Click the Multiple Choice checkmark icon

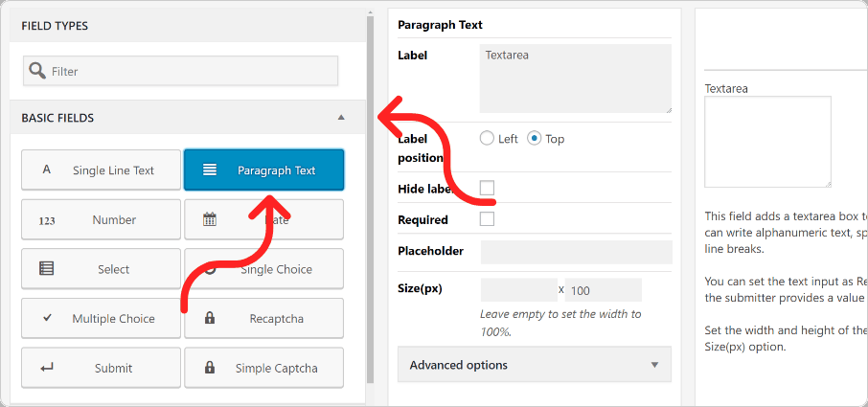coord(47,318)
